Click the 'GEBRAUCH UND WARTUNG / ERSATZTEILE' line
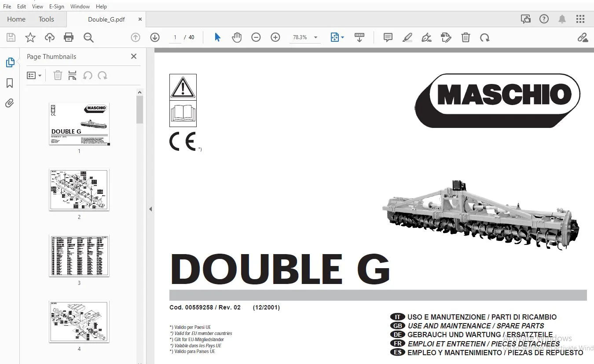594x364 pixels. point(480,335)
